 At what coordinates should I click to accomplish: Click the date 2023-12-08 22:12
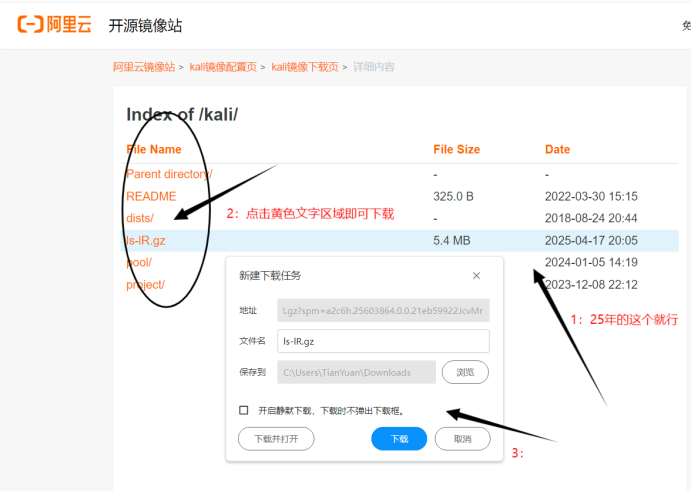click(x=591, y=285)
